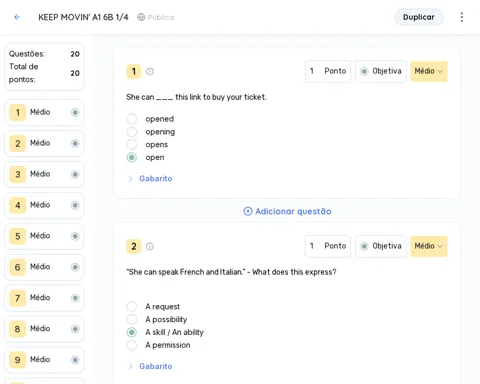Image resolution: width=480 pixels, height=384 pixels.
Task: Click the 'Total de pontos' summary text
Action: 24,73
